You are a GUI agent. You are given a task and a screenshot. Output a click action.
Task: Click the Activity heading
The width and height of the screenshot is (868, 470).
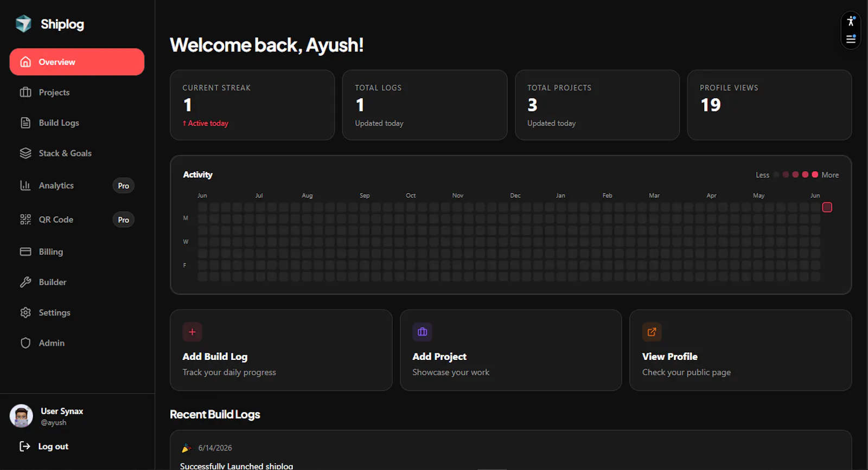pos(197,175)
